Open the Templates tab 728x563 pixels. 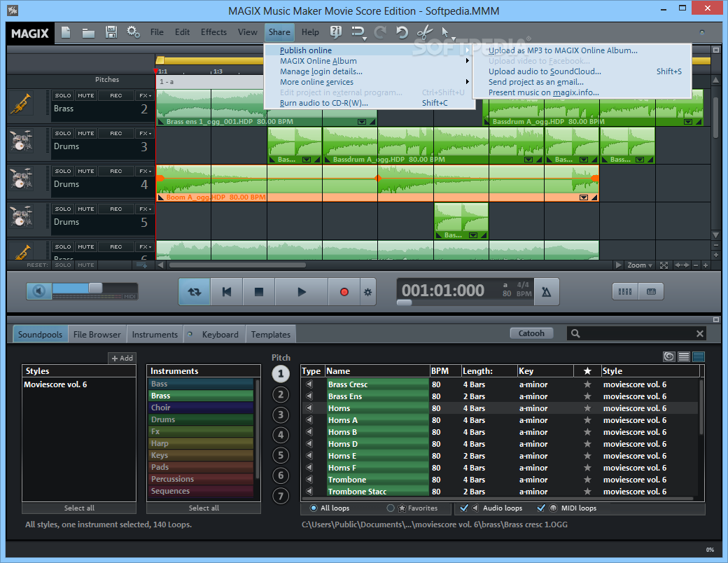coord(271,335)
